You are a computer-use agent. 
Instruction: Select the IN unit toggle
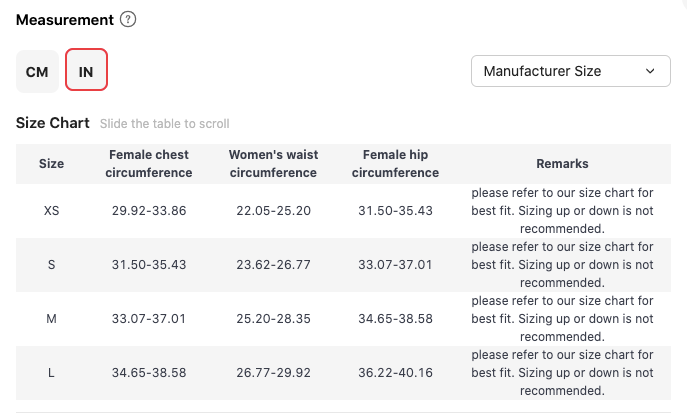pyautogui.click(x=86, y=72)
